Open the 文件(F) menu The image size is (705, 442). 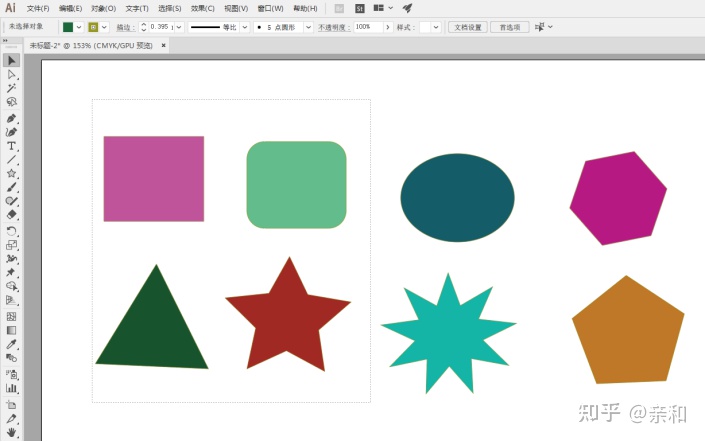coord(38,9)
